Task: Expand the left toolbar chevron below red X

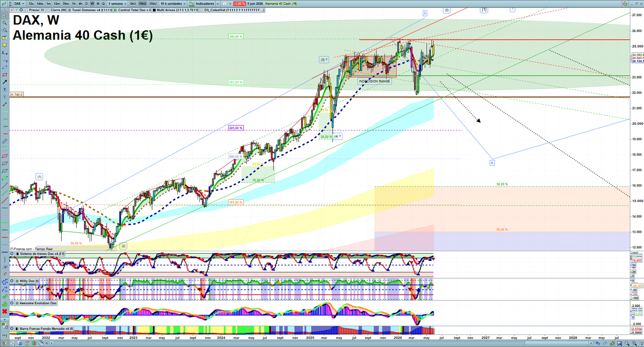Action: (x=5, y=319)
